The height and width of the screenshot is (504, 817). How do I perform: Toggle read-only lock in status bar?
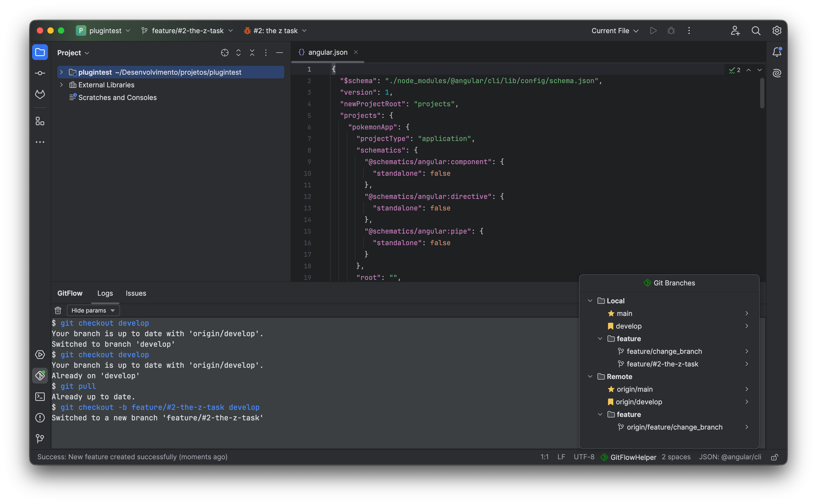775,457
